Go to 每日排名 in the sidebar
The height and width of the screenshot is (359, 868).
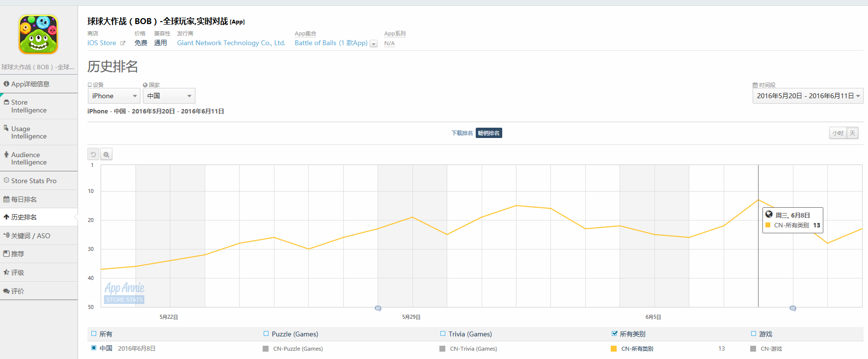click(39, 199)
